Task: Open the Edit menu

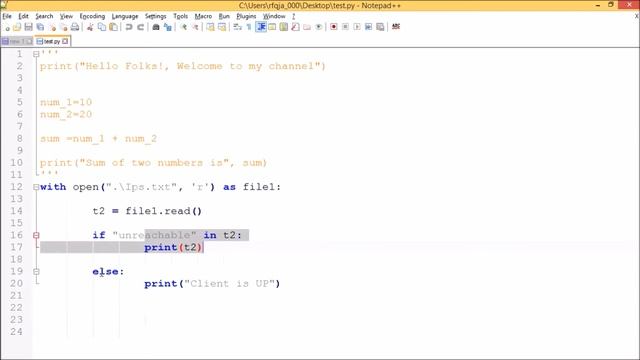Action: (x=23, y=16)
